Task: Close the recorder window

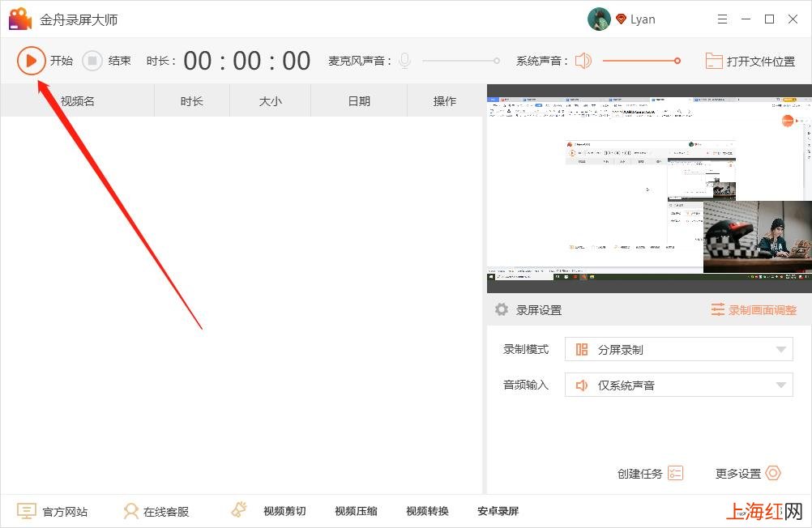Action: (x=793, y=19)
